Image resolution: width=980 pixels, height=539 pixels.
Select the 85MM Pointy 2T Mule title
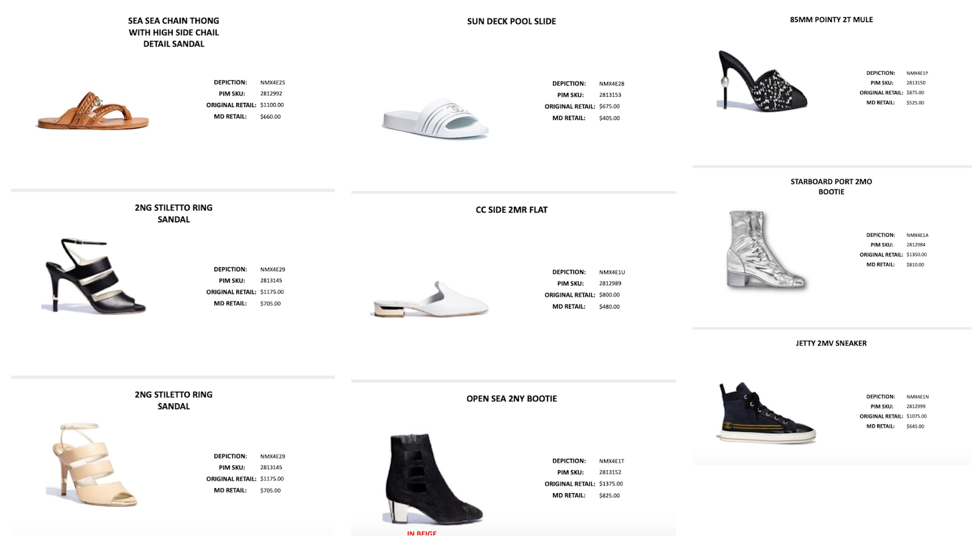point(831,20)
